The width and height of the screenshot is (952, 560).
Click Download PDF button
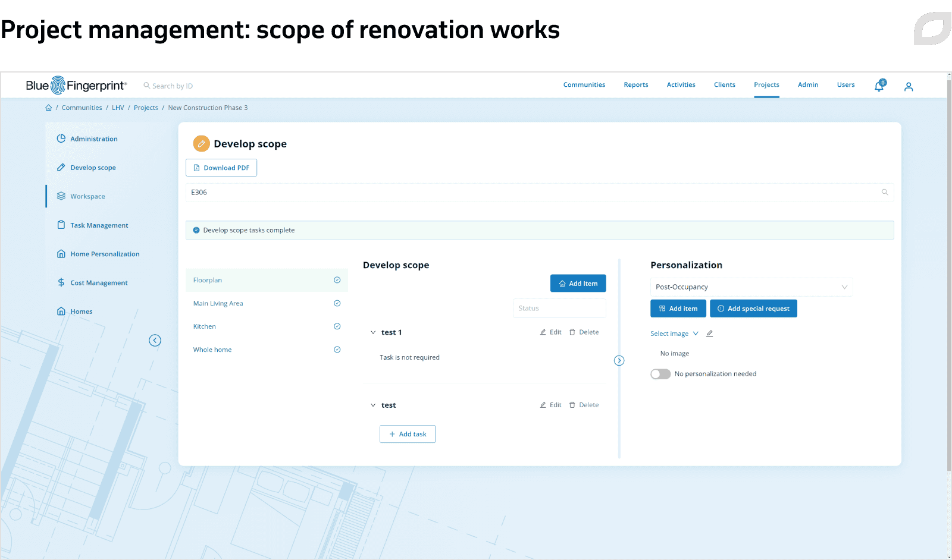tap(221, 168)
